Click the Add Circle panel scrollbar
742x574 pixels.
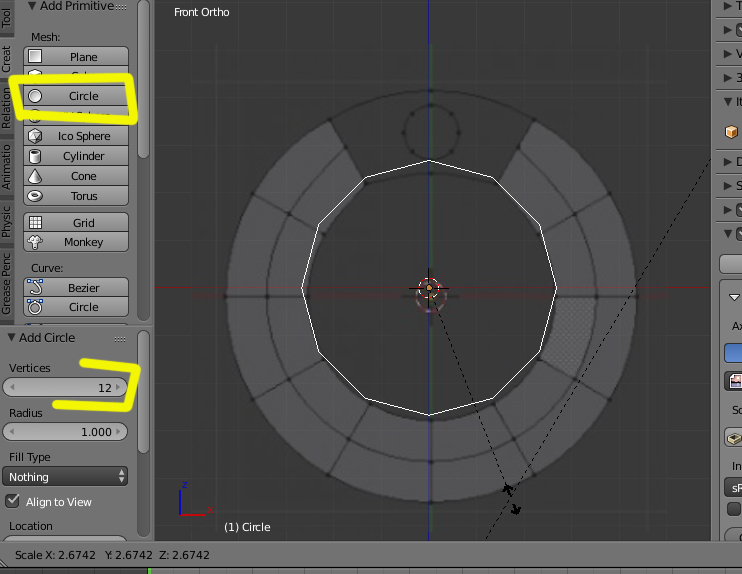coord(143,392)
